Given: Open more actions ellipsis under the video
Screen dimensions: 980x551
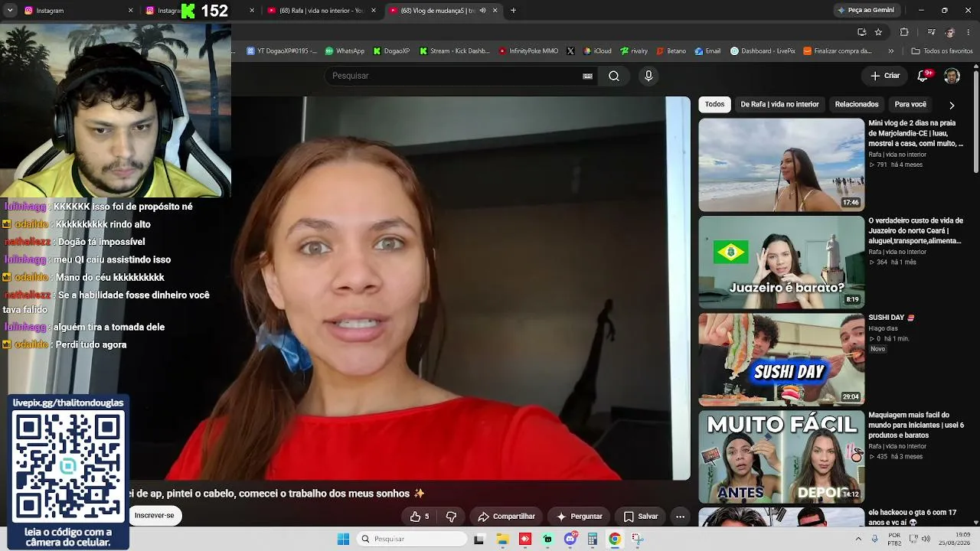Looking at the screenshot, I should tap(680, 517).
